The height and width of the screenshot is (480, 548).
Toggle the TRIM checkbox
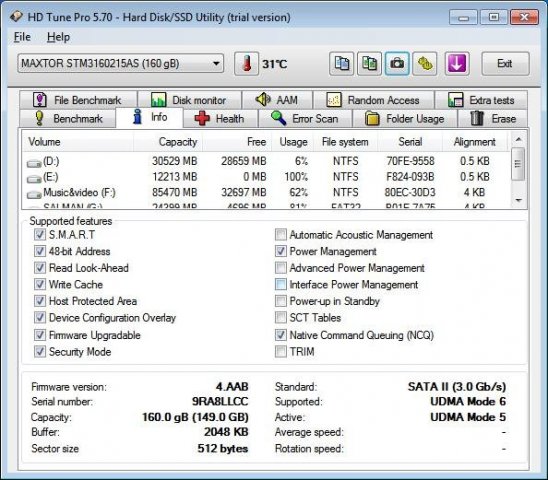(x=281, y=351)
